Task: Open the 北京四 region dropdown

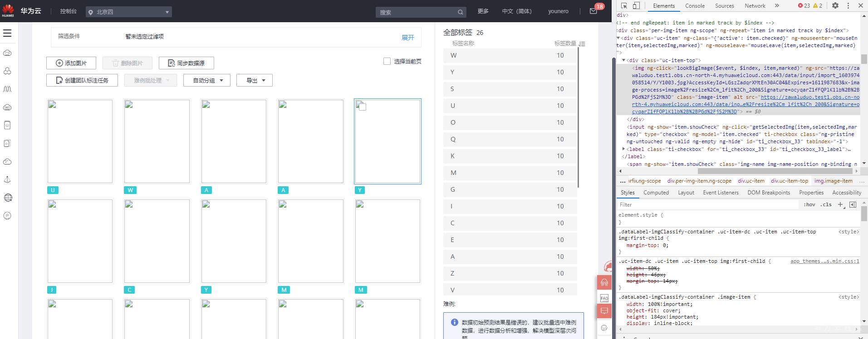Action: tap(129, 12)
